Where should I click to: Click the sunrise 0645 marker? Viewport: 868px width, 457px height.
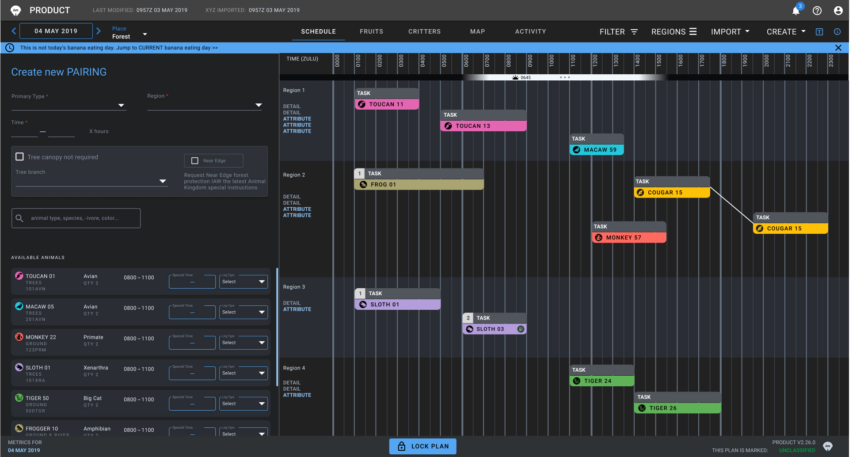click(x=522, y=77)
